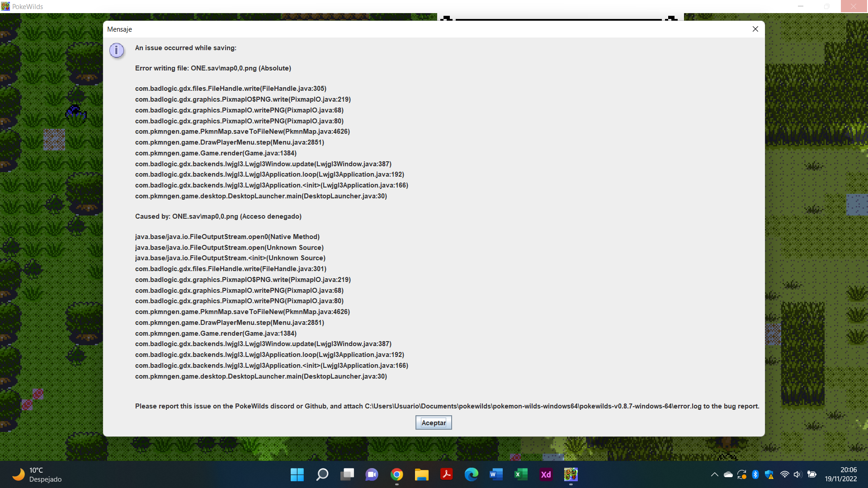Open taskbar Search
This screenshot has height=488, width=868.
pyautogui.click(x=322, y=474)
